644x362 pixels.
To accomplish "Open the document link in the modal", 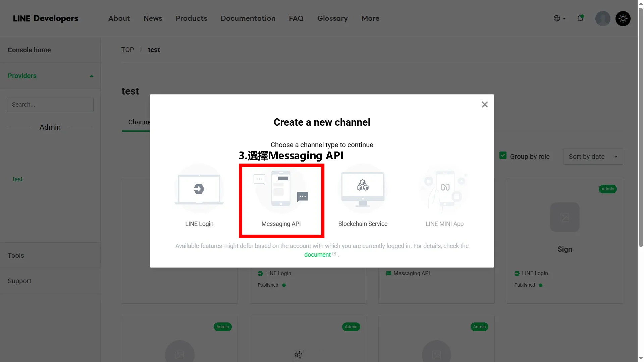I will (318, 255).
